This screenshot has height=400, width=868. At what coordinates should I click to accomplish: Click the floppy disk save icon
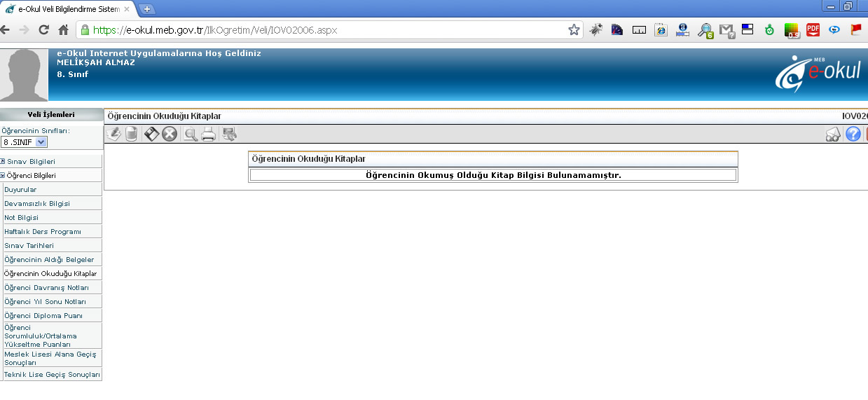coord(151,135)
